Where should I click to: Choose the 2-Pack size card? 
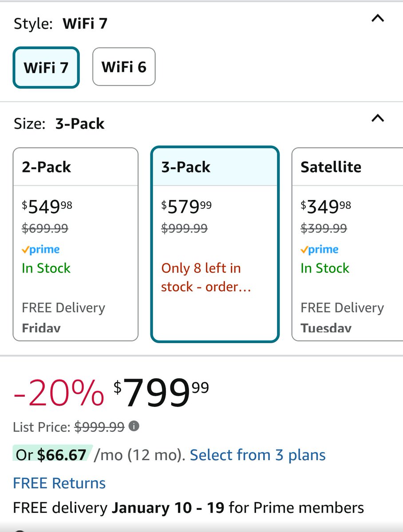click(x=75, y=244)
